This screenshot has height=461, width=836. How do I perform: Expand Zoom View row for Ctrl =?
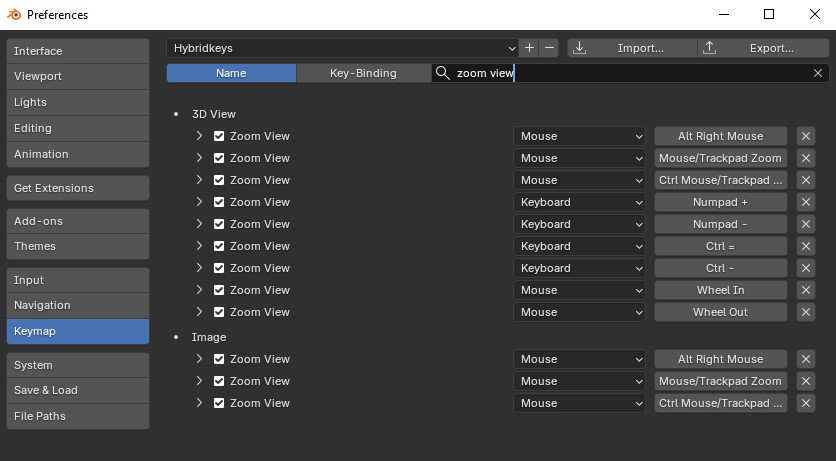199,246
